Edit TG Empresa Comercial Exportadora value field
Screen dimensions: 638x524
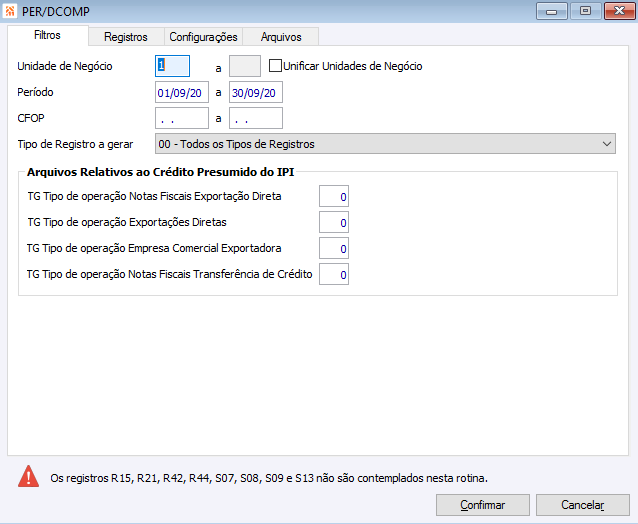334,248
